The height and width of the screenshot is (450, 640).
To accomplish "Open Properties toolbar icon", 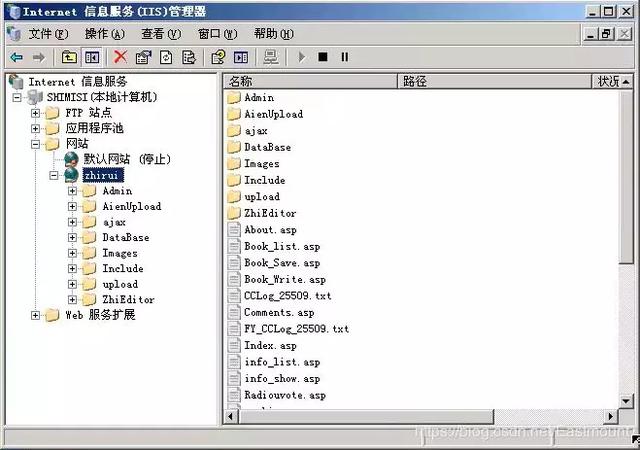I will click(143, 57).
